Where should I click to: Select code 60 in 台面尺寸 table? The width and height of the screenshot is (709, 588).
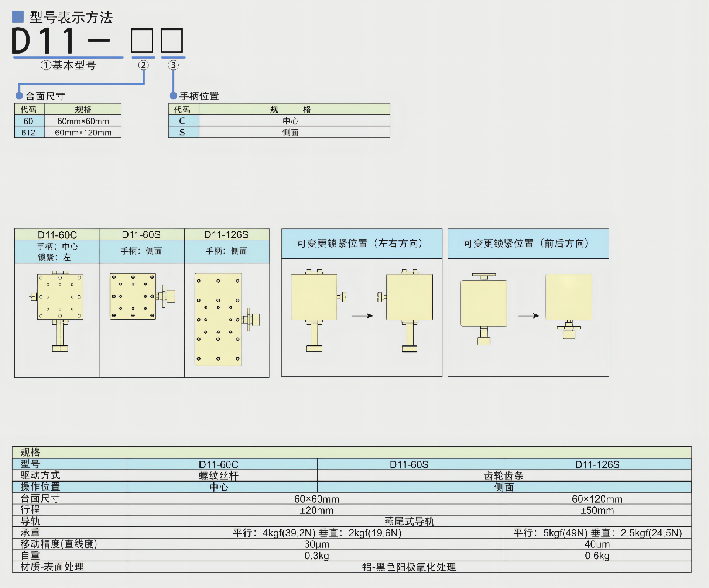pyautogui.click(x=29, y=121)
